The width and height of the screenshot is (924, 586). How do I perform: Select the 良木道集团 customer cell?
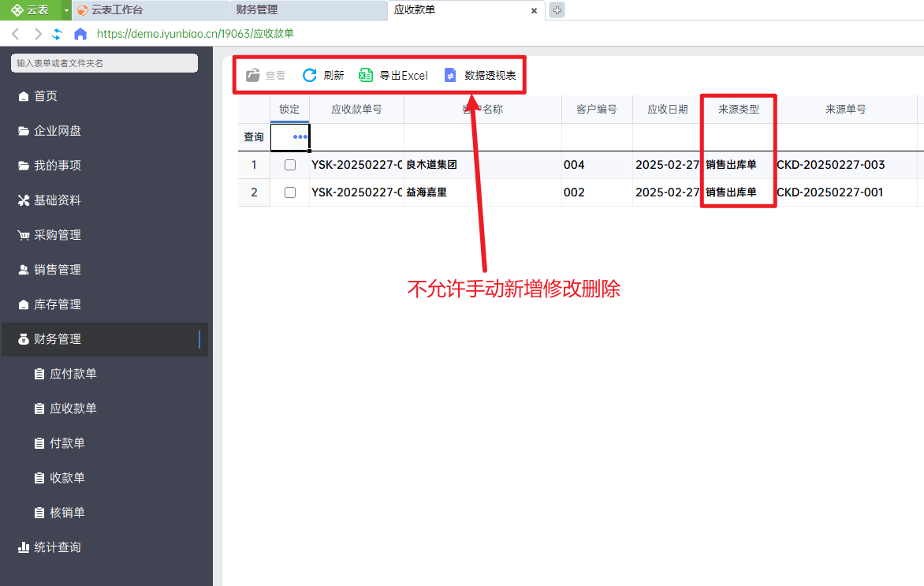[x=482, y=165]
